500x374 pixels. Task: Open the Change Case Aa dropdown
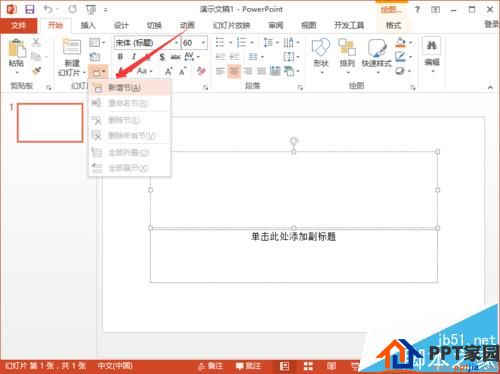pyautogui.click(x=144, y=71)
